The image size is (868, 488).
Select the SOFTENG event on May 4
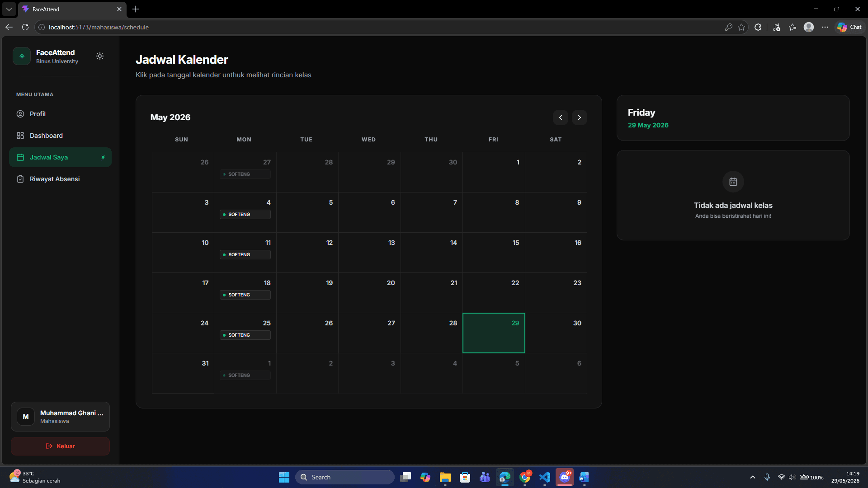click(x=245, y=215)
